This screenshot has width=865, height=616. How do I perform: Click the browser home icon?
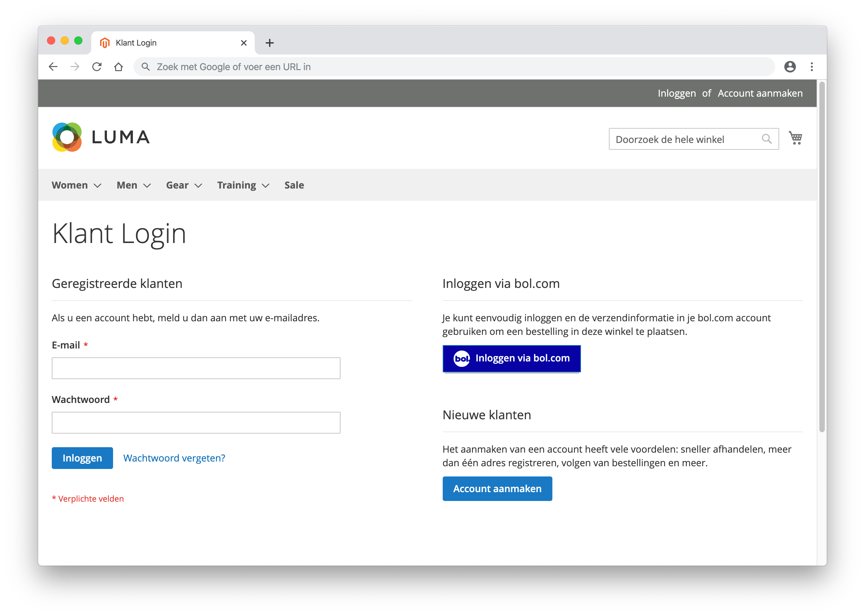[119, 67]
